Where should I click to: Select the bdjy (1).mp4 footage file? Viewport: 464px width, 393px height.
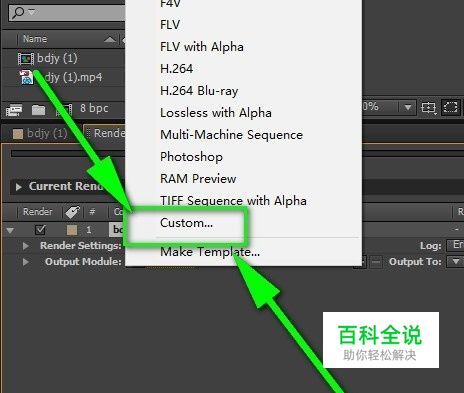[72, 77]
